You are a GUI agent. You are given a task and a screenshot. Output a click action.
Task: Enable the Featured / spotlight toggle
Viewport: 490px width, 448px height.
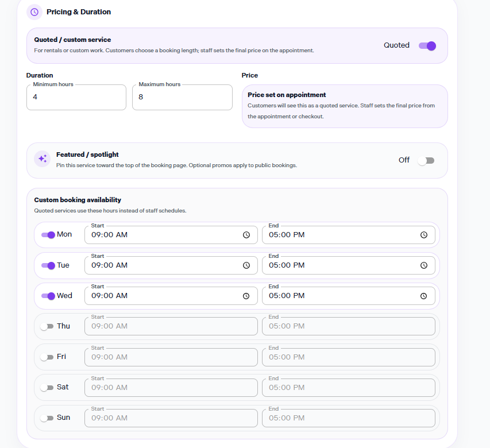click(426, 161)
